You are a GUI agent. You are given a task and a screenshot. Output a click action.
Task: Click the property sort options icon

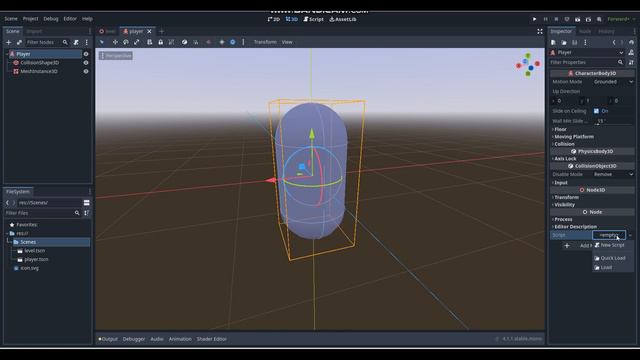(631, 62)
